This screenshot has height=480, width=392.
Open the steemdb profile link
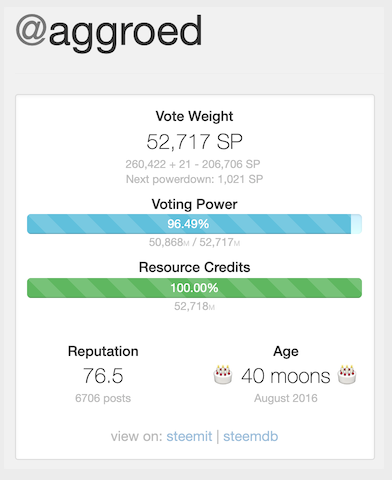(250, 436)
